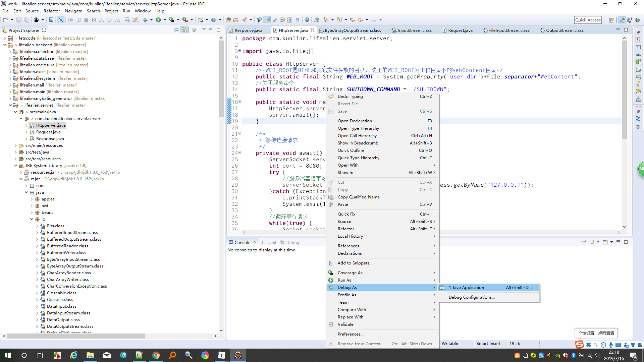The width and height of the screenshot is (644, 362).
Task: Open the Navigate menu
Action: pos(73,11)
